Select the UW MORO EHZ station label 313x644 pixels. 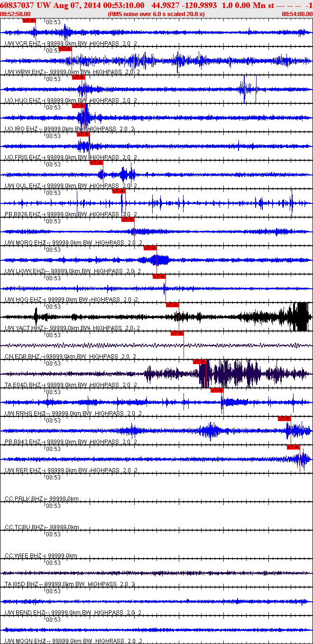pyautogui.click(x=72, y=242)
